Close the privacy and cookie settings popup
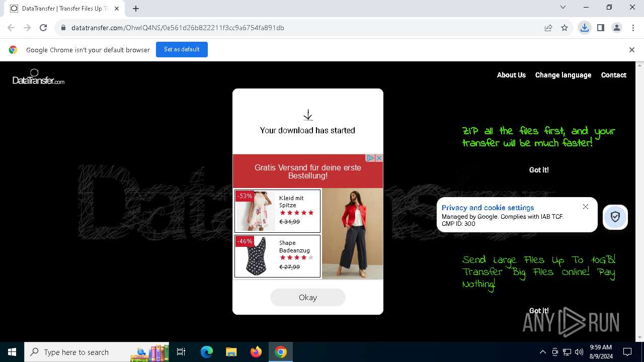 586,207
